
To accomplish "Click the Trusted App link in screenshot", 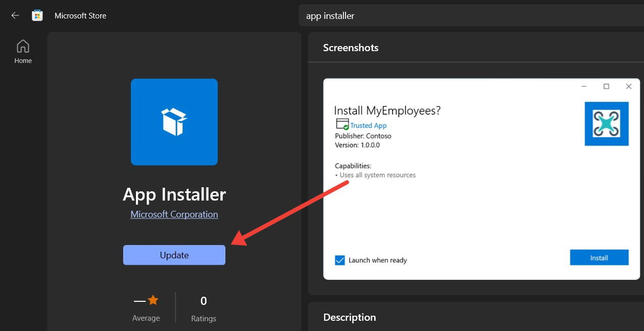I will 368,125.
